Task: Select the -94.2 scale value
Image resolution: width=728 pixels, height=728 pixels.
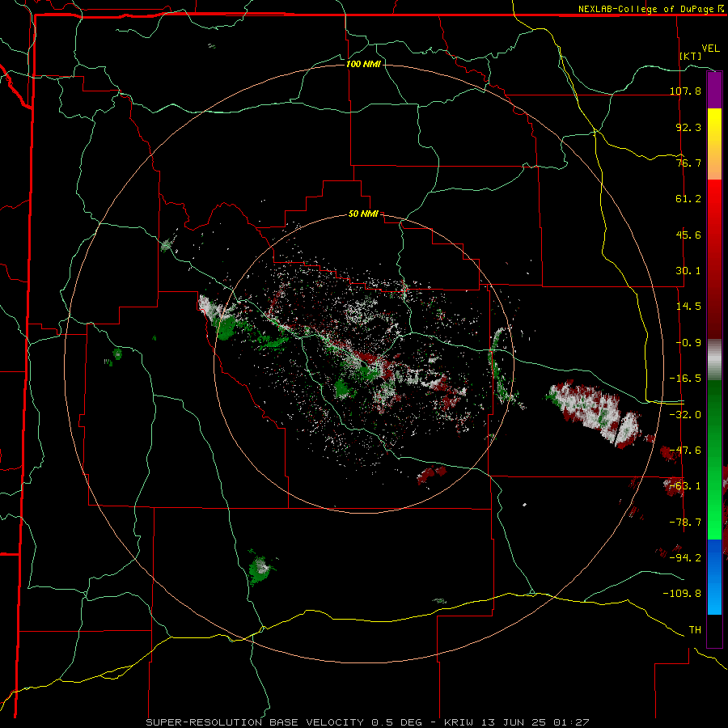Action: coord(685,558)
